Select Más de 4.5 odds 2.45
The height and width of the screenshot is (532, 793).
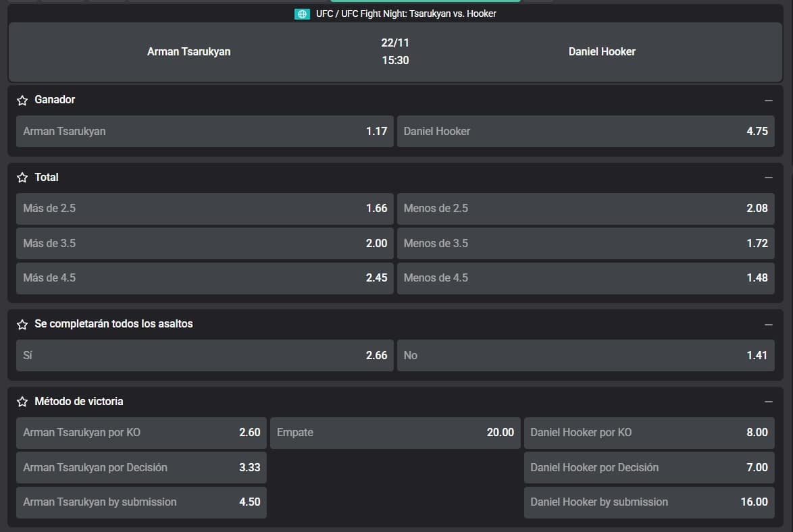(205, 278)
